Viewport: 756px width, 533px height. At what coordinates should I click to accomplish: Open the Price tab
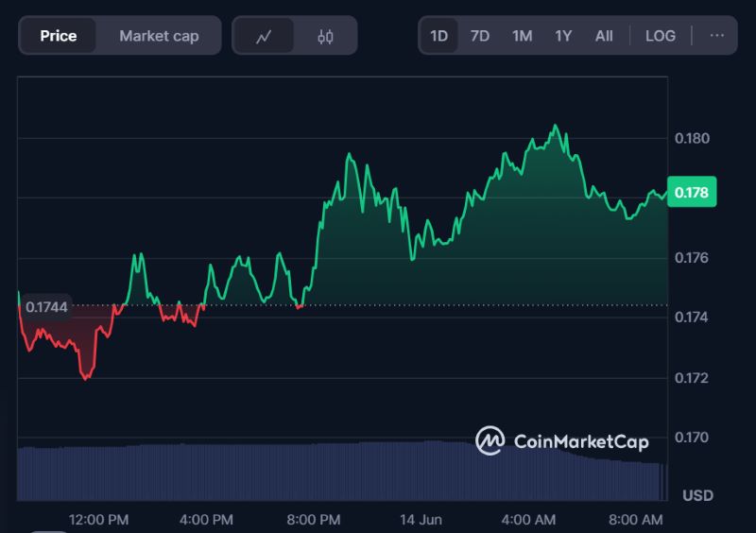(x=59, y=36)
